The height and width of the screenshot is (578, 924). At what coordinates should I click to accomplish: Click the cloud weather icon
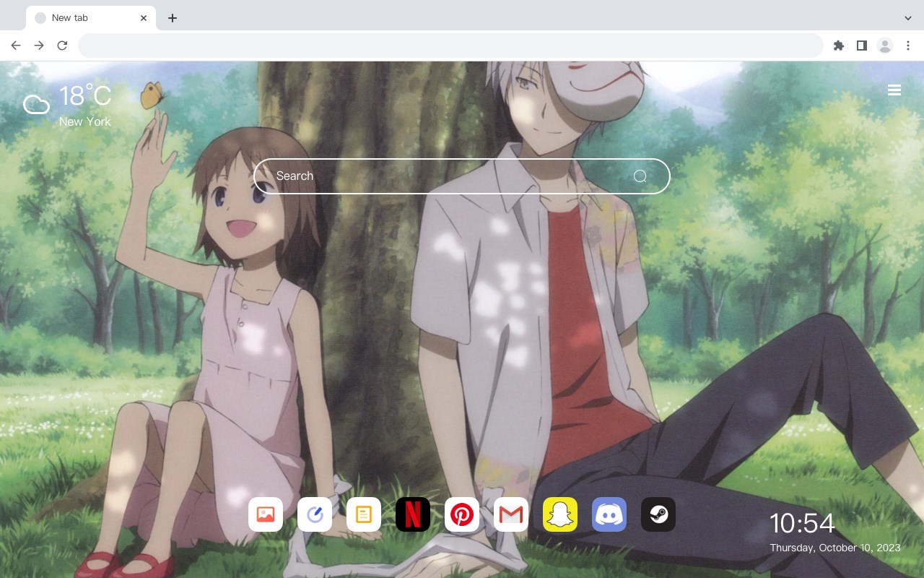(36, 105)
